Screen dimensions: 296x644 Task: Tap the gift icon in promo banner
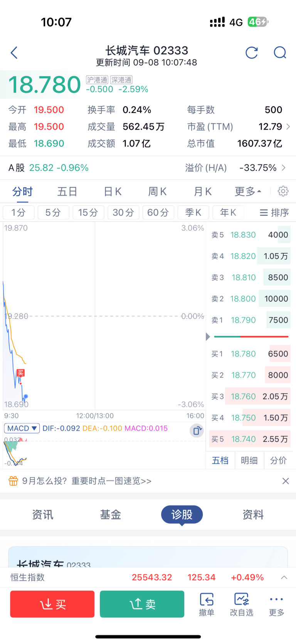pos(13,481)
